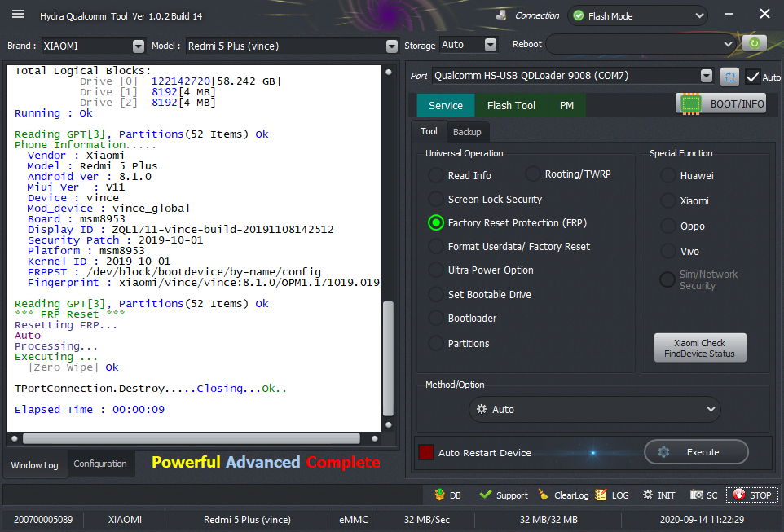The height and width of the screenshot is (532, 784).
Task: Switch to the Flash Tool tab
Action: click(x=511, y=105)
